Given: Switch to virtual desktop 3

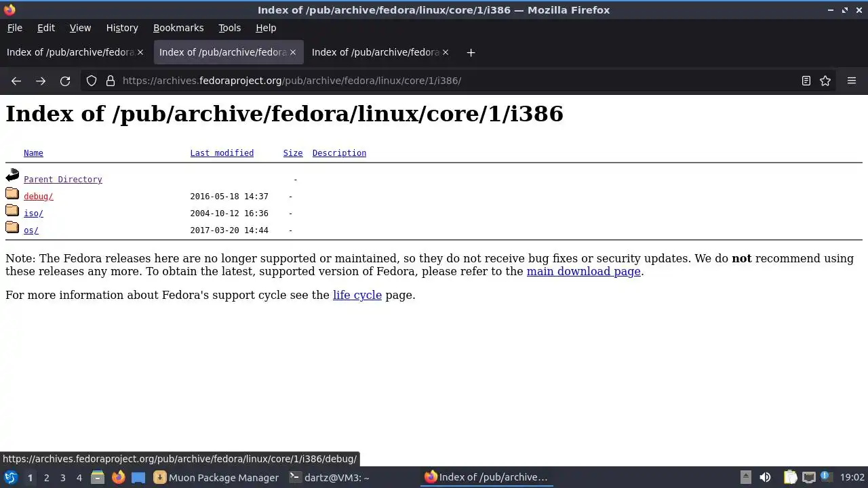Looking at the screenshot, I should tap(62, 478).
